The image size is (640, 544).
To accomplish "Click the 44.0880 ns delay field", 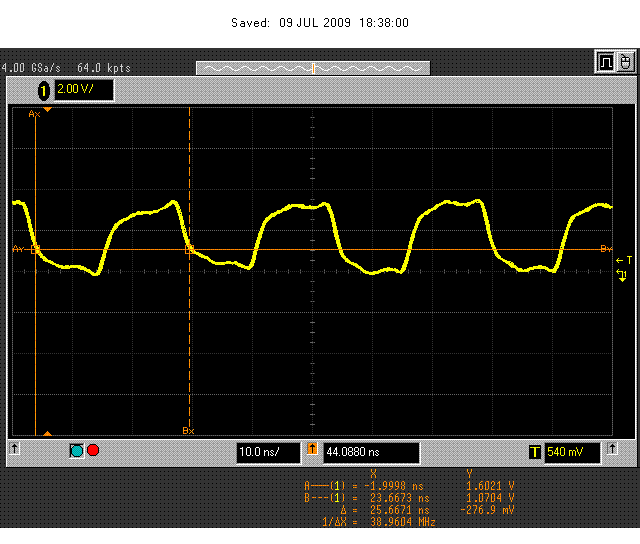I will click(371, 453).
